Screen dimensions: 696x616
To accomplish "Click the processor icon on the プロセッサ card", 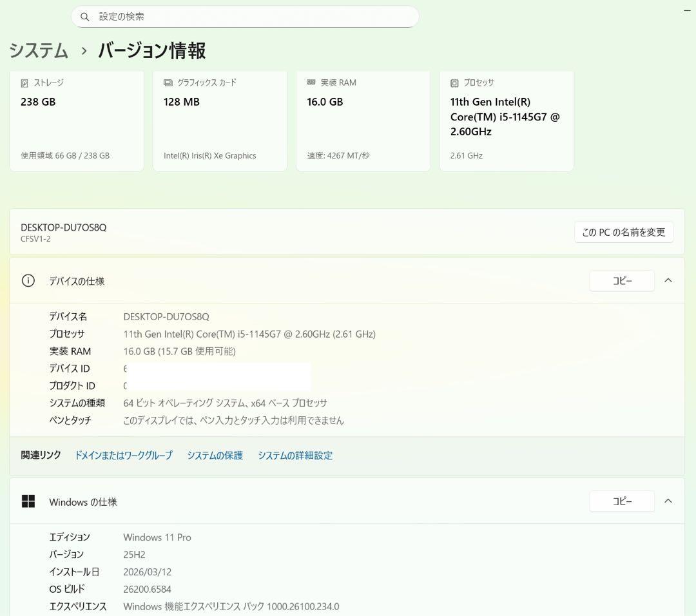I will (x=453, y=82).
